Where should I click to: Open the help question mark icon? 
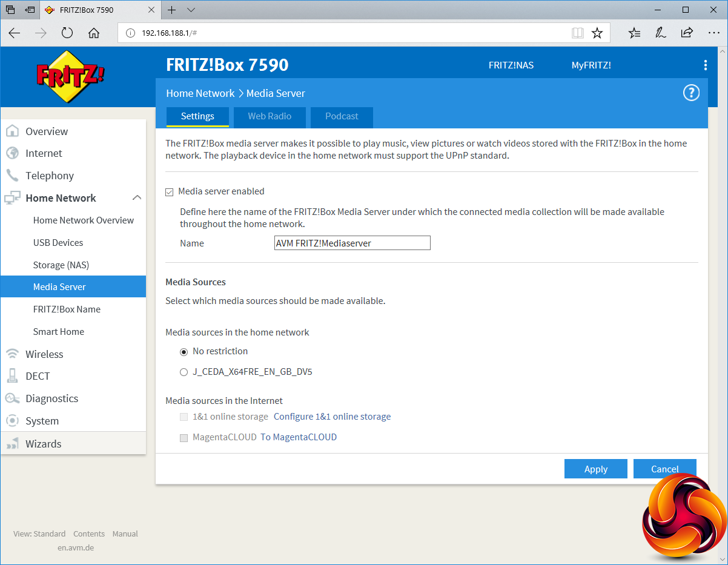pos(691,93)
